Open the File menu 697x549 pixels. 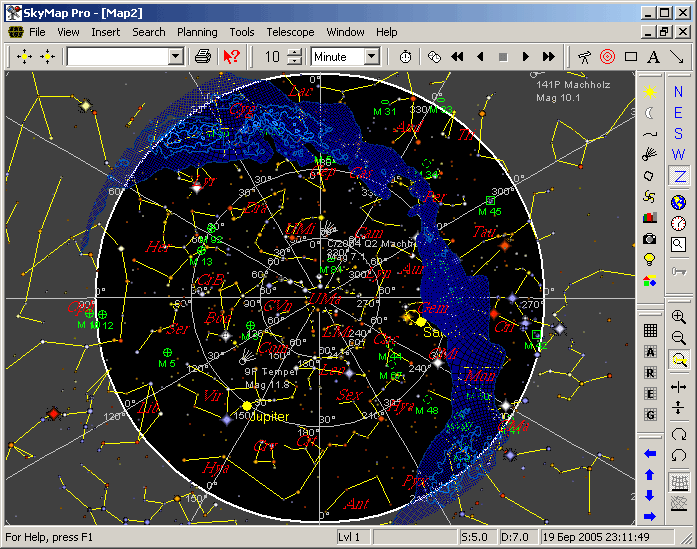click(37, 32)
